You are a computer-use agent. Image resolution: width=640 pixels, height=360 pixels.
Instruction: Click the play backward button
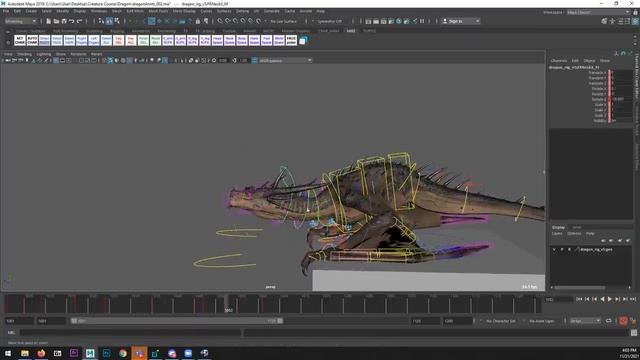click(602, 299)
